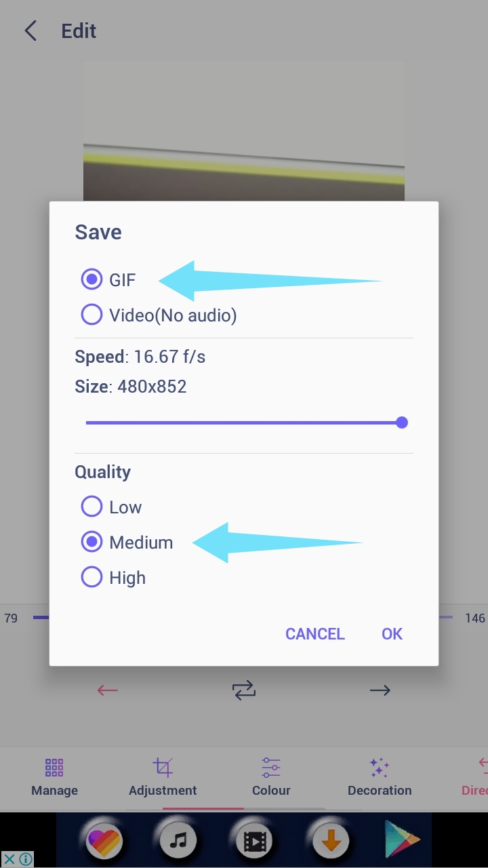Pick High quality option
Viewport: 488px width, 868px height.
[91, 577]
